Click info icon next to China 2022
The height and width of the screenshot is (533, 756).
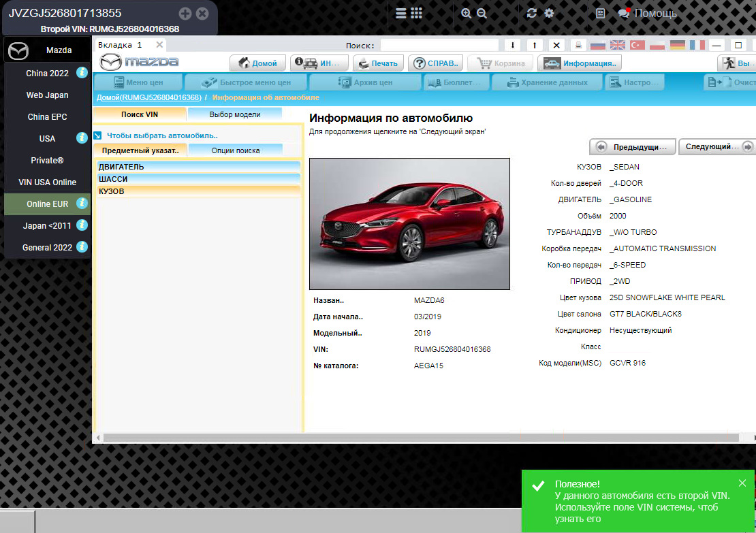point(82,73)
